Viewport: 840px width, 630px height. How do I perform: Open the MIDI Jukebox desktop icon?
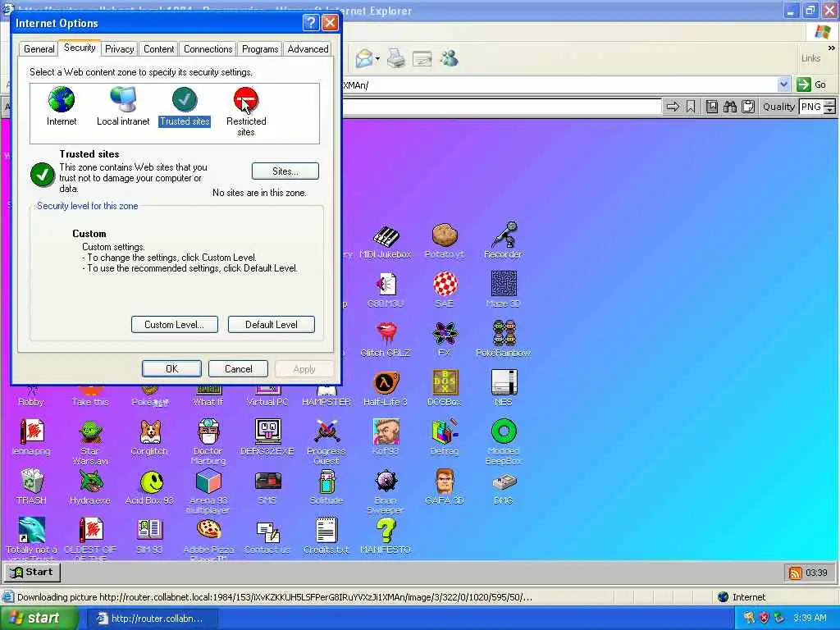(386, 235)
